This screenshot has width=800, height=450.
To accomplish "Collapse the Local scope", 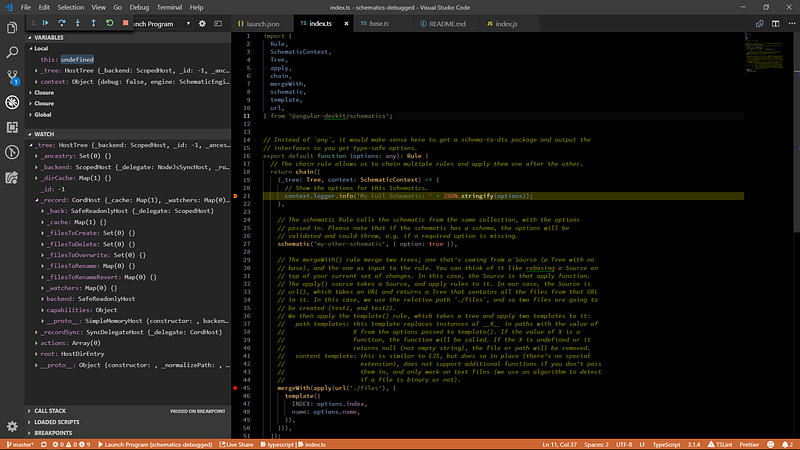I will click(x=39, y=48).
